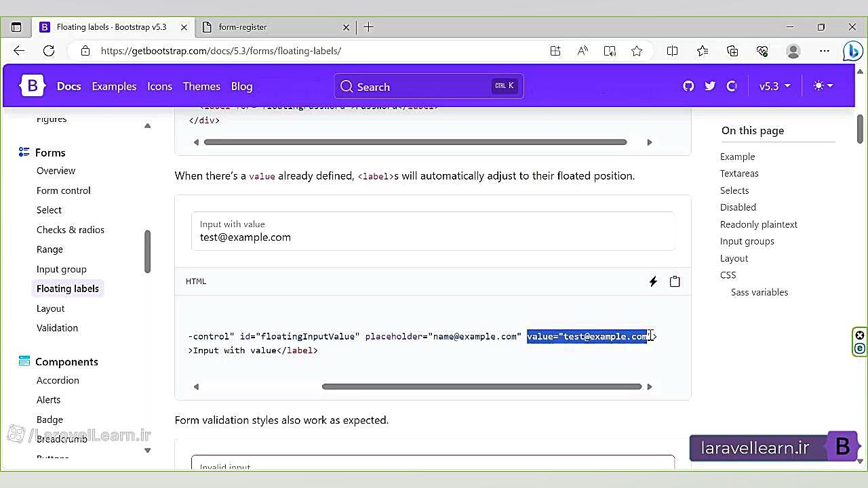The image size is (868, 488).
Task: Click left arrow of lower code scrollbar
Action: [x=196, y=386]
